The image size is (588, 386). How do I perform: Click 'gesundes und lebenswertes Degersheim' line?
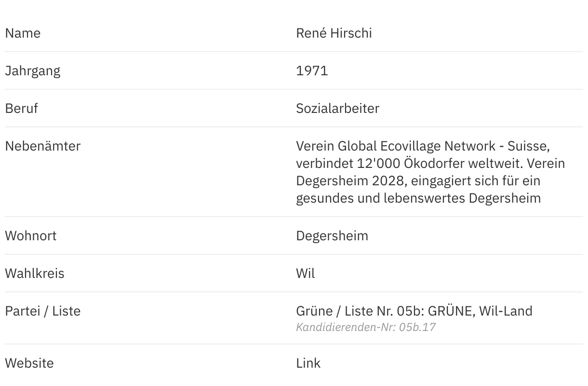pyautogui.click(x=418, y=198)
